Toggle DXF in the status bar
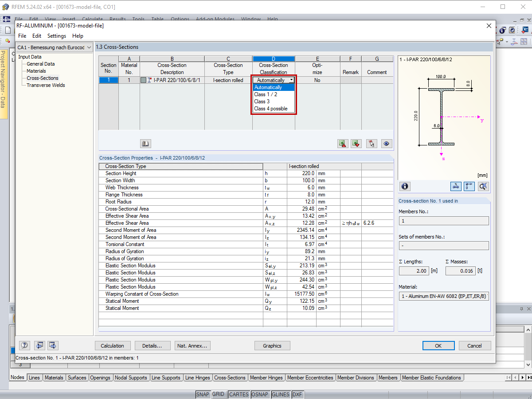The image size is (532, 399). 297,395
